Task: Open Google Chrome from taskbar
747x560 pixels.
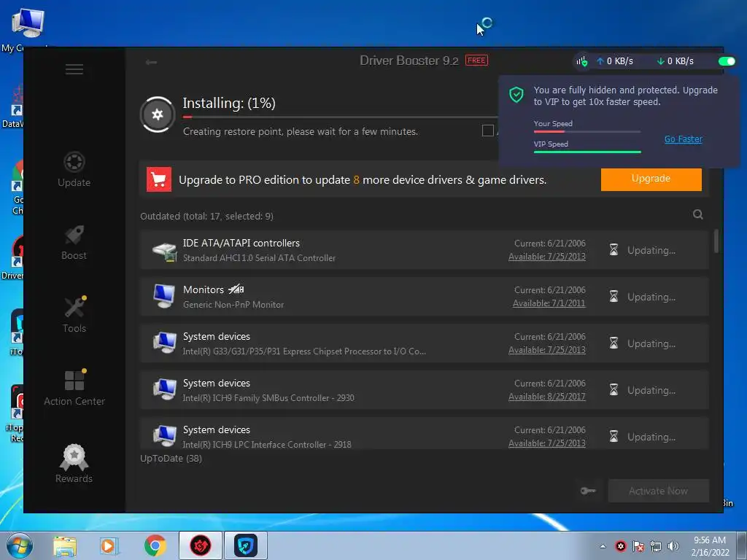Action: click(x=155, y=545)
